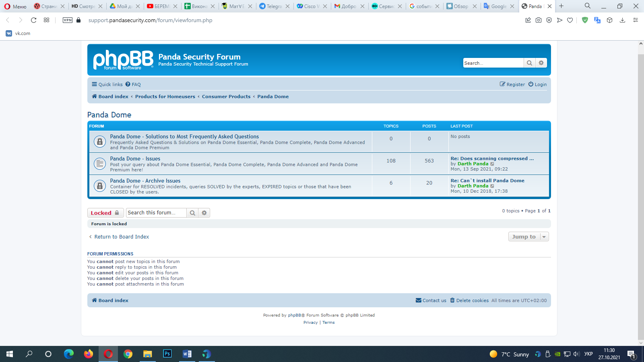Open Panda Dome - Issues forum

(x=135, y=159)
